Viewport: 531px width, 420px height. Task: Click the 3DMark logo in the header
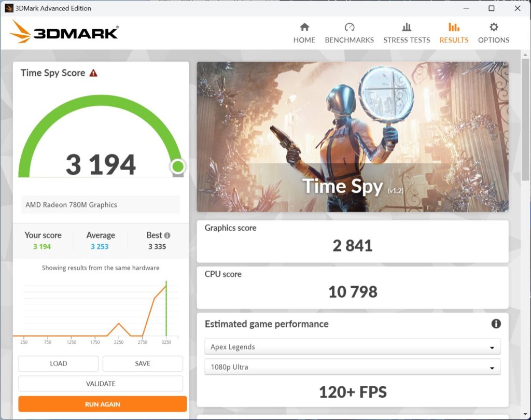click(64, 32)
